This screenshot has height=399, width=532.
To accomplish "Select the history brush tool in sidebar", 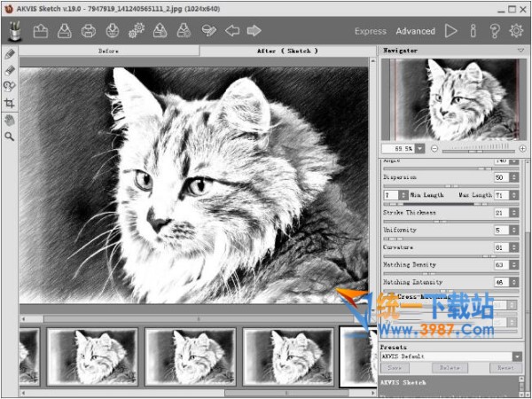I will pyautogui.click(x=10, y=86).
